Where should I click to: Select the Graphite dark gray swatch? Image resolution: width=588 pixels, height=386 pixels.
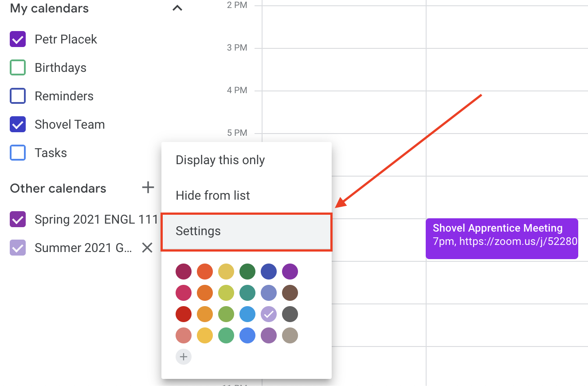pyautogui.click(x=290, y=314)
